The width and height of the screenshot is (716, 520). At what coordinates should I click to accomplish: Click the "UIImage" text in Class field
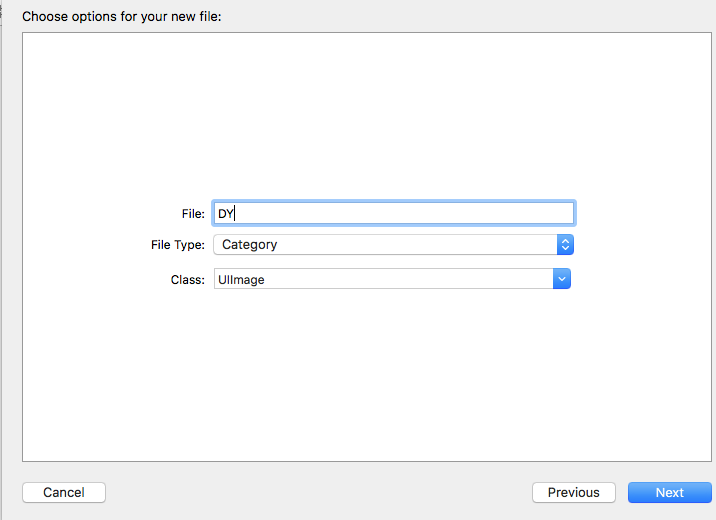point(241,280)
